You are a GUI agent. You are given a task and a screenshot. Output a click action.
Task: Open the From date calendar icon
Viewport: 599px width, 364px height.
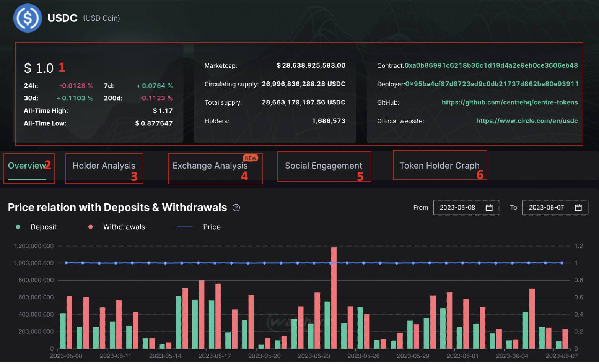coord(489,207)
